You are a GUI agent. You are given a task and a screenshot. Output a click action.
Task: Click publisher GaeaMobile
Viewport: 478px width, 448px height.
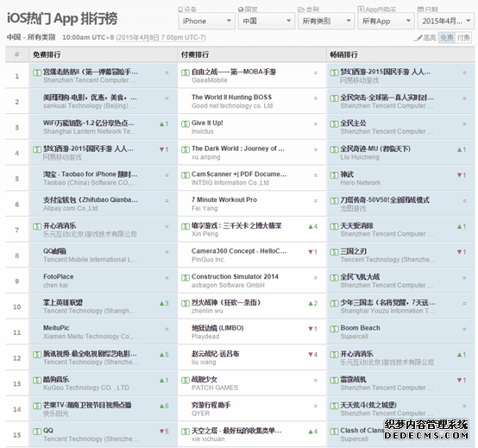tap(209, 80)
